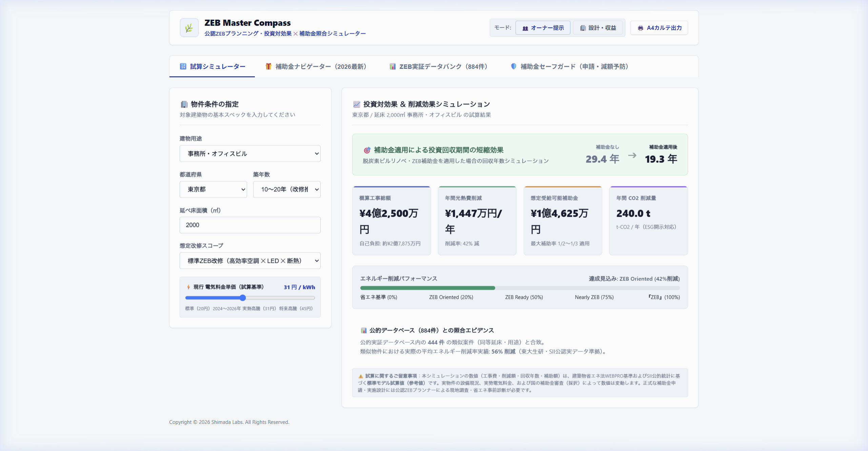
Task: Click the arrow between 29.4年 and 19.3年
Action: (632, 155)
